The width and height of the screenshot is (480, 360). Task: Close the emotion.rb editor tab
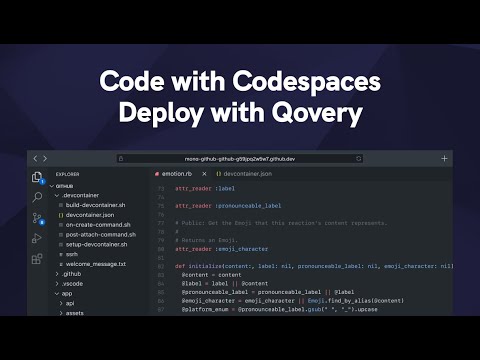tap(204, 174)
